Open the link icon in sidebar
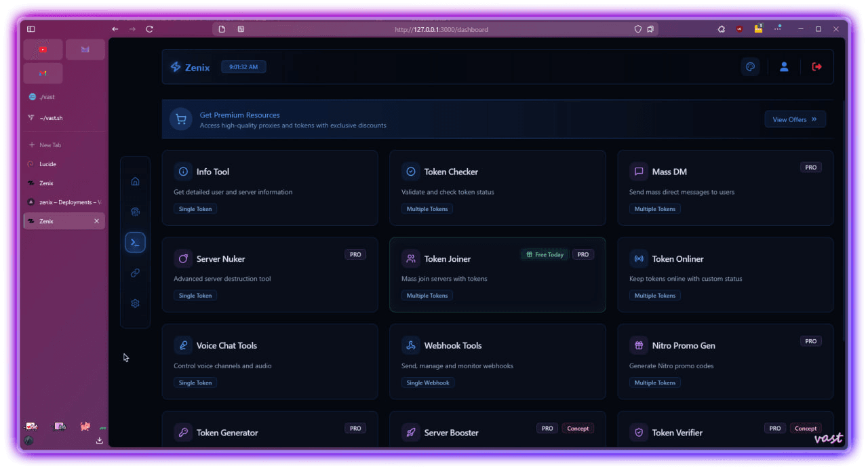Viewport: 868px width, 470px height. click(135, 273)
